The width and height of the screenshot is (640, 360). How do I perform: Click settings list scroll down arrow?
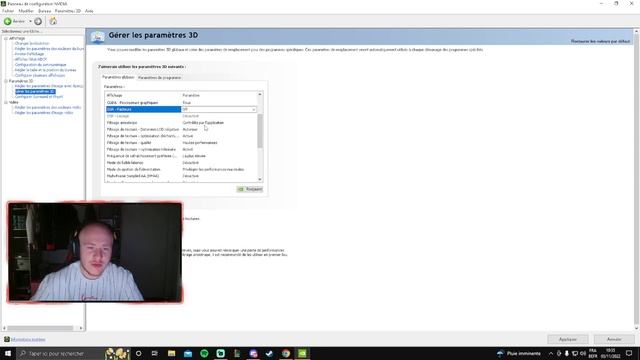260,179
